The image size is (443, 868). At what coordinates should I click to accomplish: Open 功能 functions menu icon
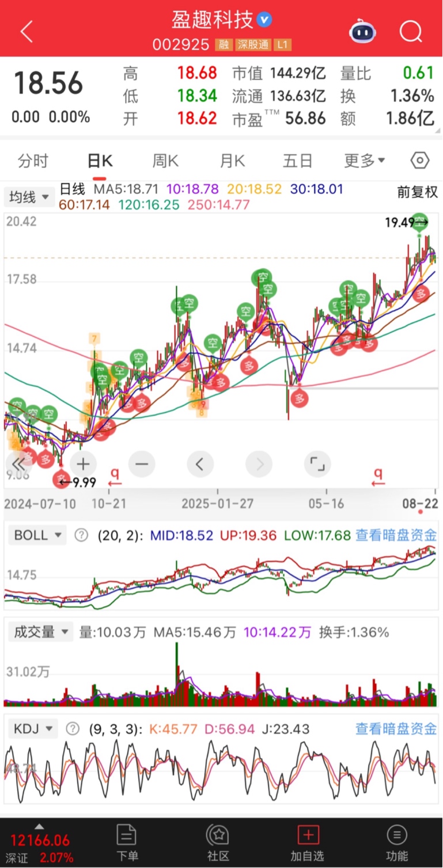(397, 843)
